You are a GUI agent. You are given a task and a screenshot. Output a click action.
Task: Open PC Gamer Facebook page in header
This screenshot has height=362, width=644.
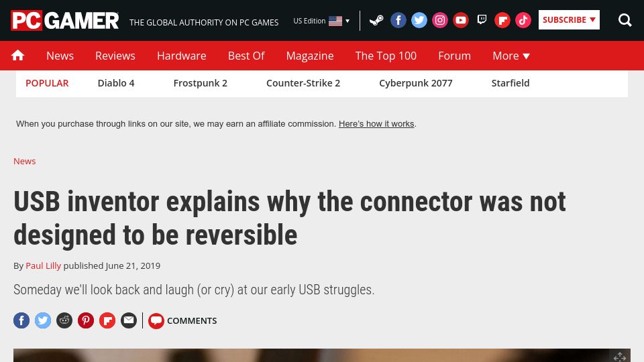398,20
